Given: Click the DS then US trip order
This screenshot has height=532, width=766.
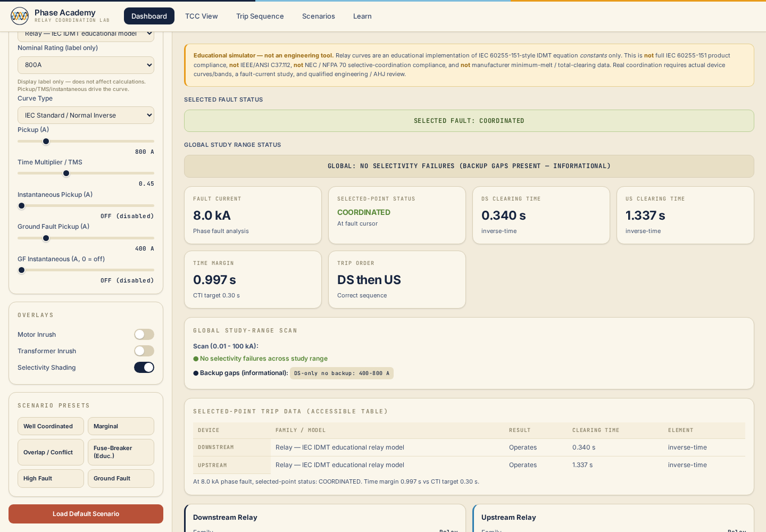Looking at the screenshot, I should pyautogui.click(x=369, y=280).
